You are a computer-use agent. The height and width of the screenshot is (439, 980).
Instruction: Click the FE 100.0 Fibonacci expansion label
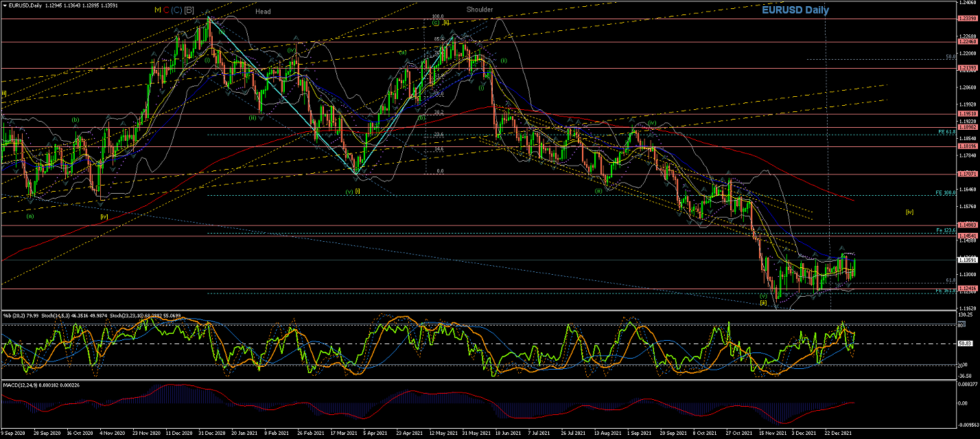946,192
